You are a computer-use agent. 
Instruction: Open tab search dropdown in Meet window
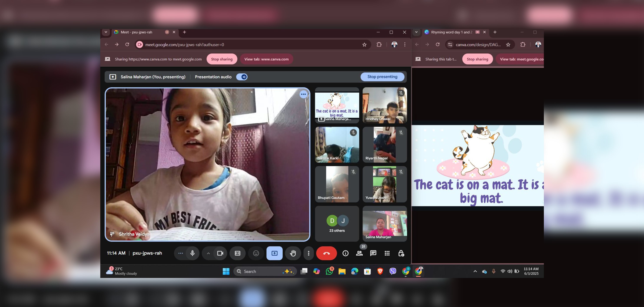106,32
